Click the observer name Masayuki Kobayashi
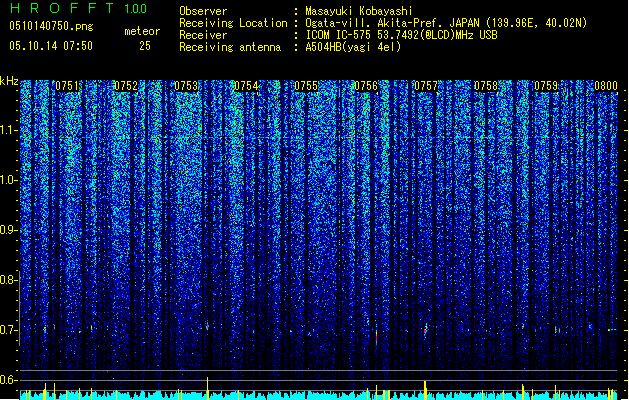This screenshot has width=629, height=400. point(359,11)
